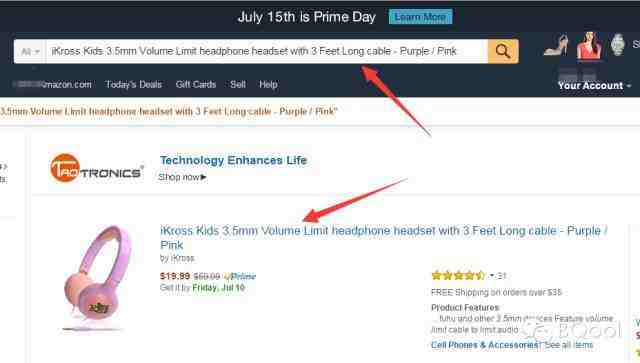Viewport: 640px width, 363px height.
Task: Click the wristwatch icon in header
Action: (x=618, y=45)
